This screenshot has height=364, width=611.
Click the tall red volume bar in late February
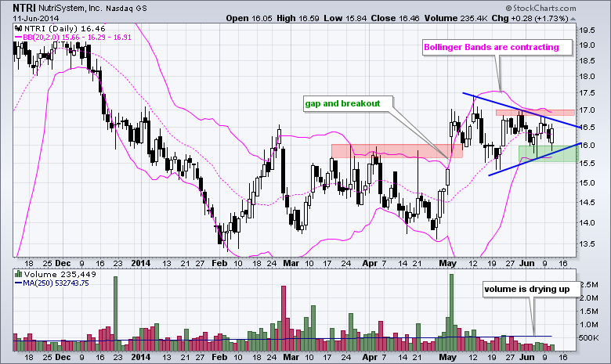[x=284, y=319]
